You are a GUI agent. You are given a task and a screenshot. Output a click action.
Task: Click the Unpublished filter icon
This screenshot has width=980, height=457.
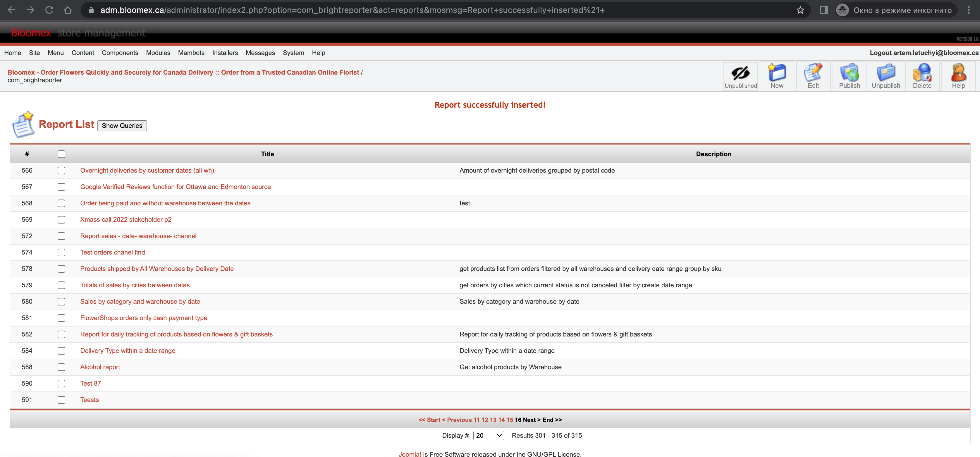click(740, 76)
